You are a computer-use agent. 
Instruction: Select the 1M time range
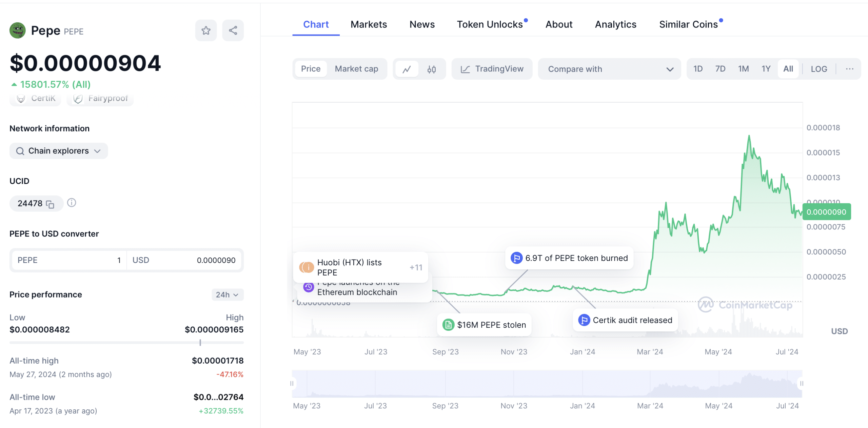point(744,69)
